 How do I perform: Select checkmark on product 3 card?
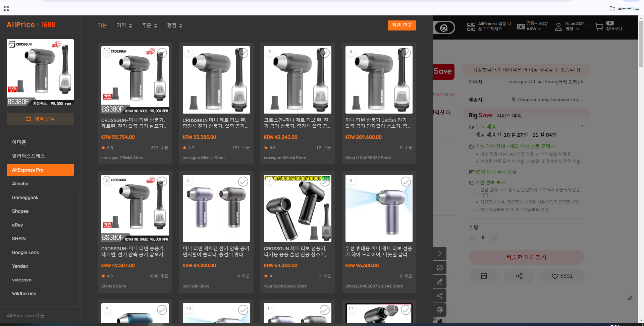[325, 53]
